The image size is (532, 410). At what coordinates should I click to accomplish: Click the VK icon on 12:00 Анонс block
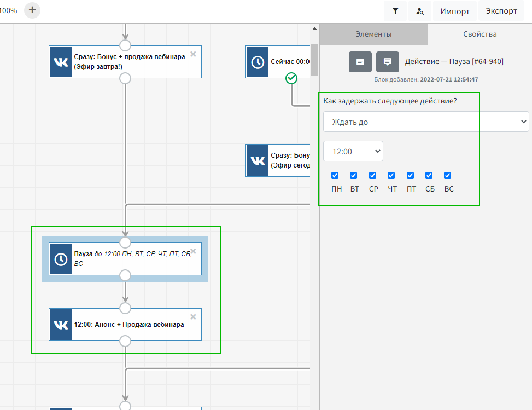(x=60, y=325)
